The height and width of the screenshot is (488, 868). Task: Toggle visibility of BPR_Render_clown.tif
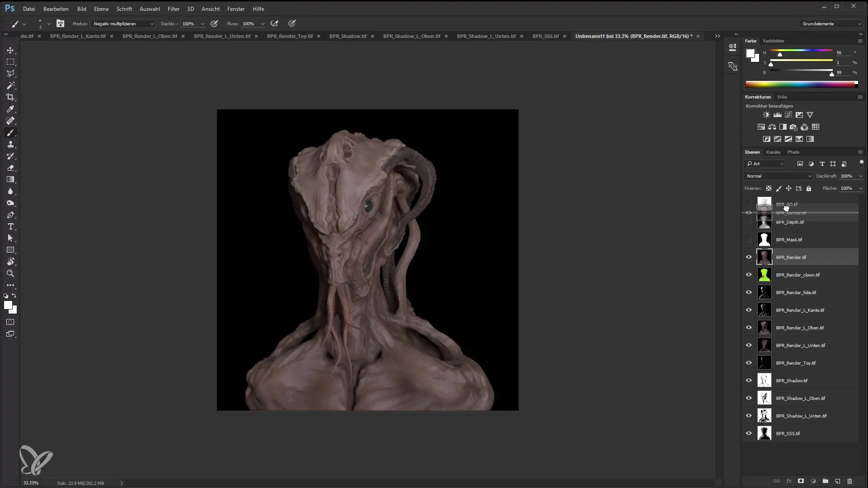click(749, 275)
